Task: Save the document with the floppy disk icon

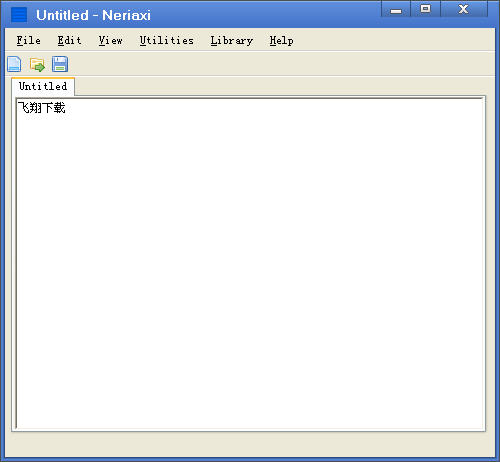Action: pos(60,64)
